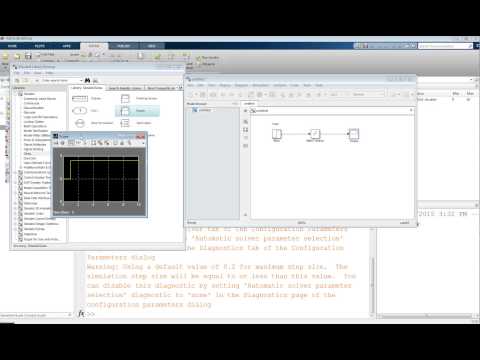Image resolution: width=480 pixels, height=360 pixels.
Task: Select Logic and Bit Operations in library tree
Action: point(41,117)
